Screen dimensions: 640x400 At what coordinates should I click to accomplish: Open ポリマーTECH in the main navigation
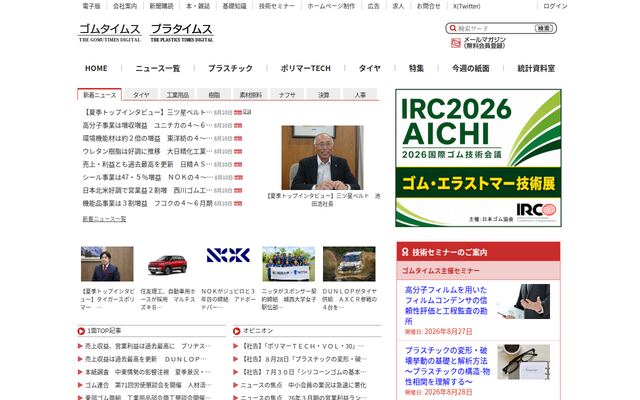[305, 68]
